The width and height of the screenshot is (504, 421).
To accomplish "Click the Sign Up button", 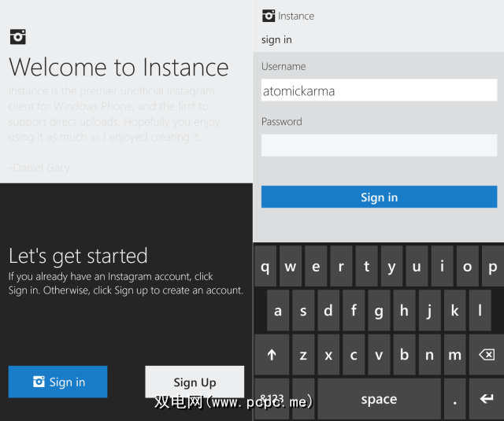I will tap(195, 382).
